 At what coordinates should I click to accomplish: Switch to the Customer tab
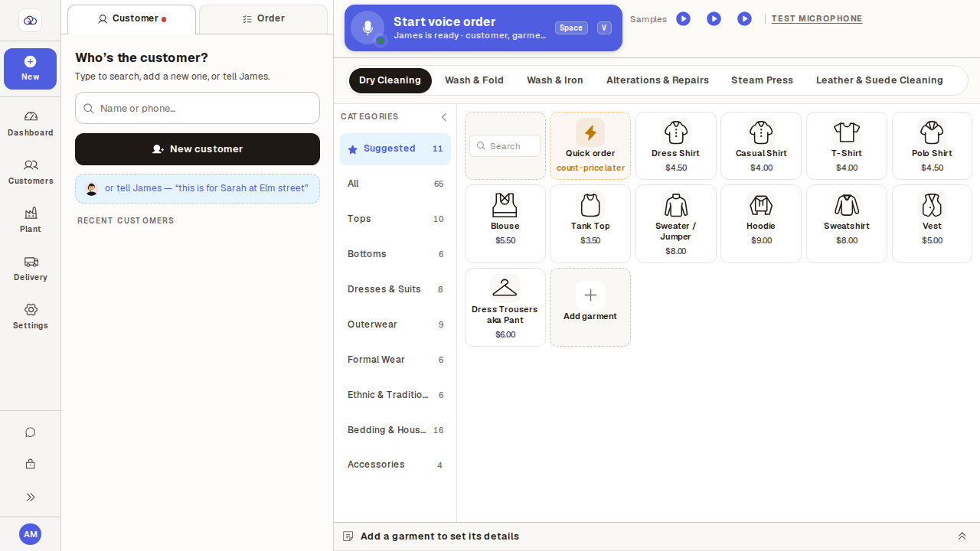coord(132,19)
